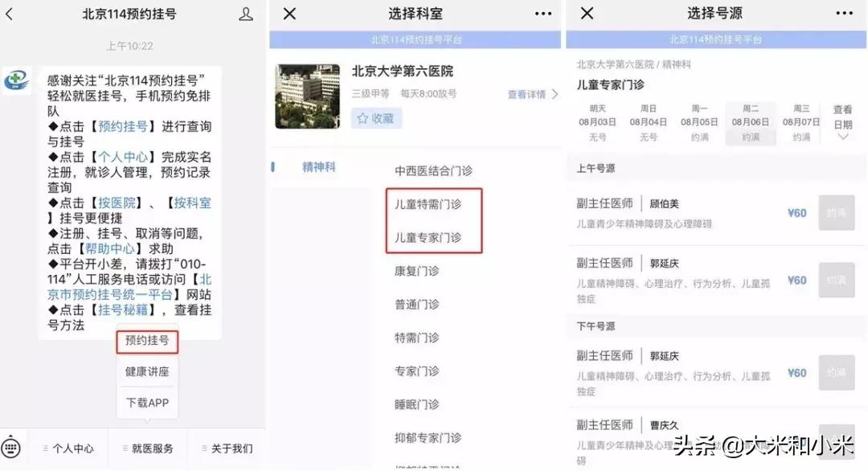Toggle 收藏 to favorite 北京大学第六医院

375,117
